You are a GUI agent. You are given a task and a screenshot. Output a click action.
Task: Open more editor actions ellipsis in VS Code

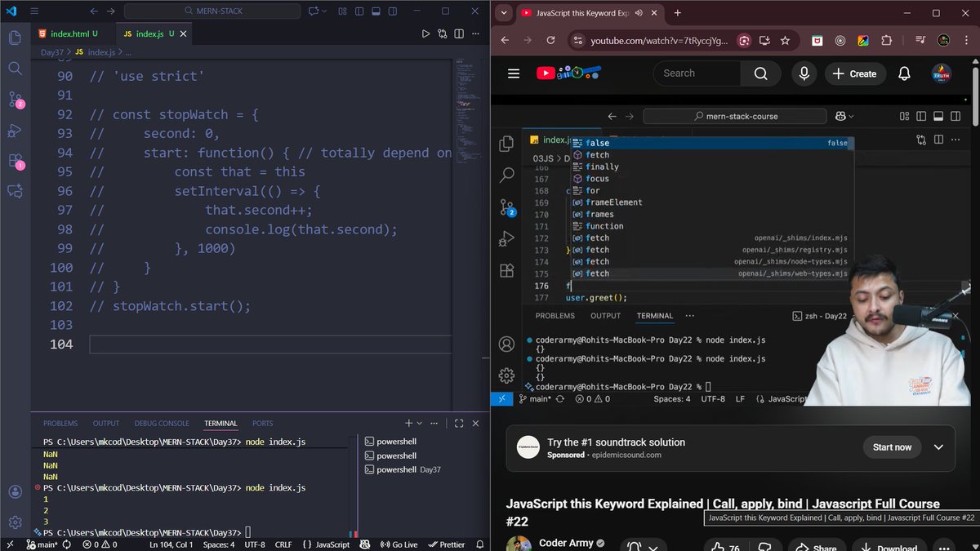(476, 33)
